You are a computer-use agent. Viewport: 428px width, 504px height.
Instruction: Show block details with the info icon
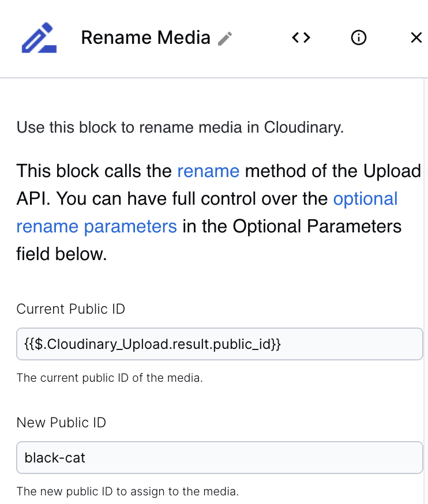tap(358, 37)
